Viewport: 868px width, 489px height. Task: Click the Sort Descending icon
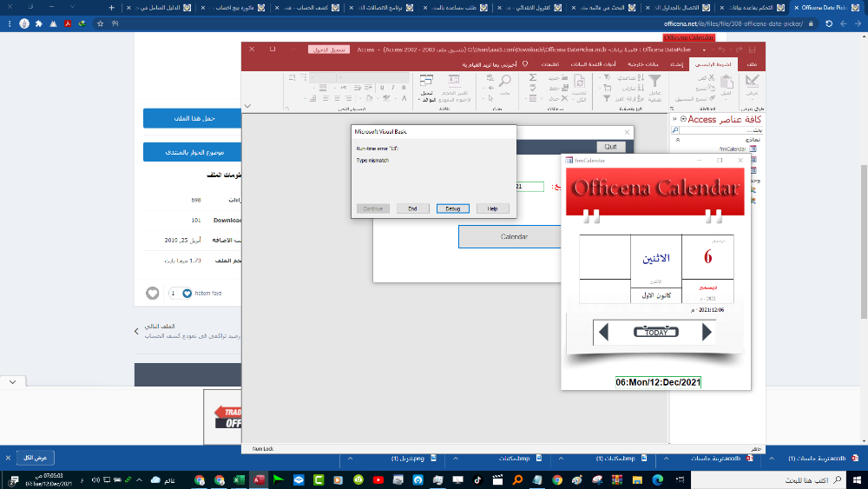(x=641, y=88)
